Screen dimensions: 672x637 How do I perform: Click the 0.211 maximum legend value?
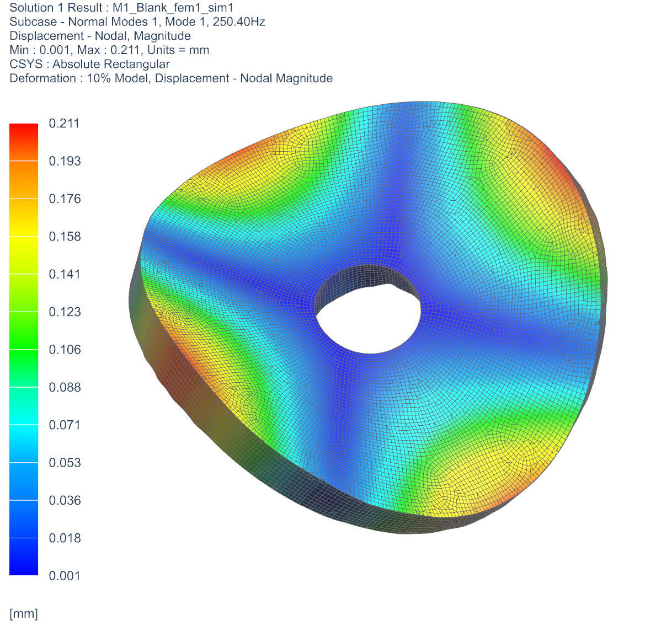[x=64, y=124]
